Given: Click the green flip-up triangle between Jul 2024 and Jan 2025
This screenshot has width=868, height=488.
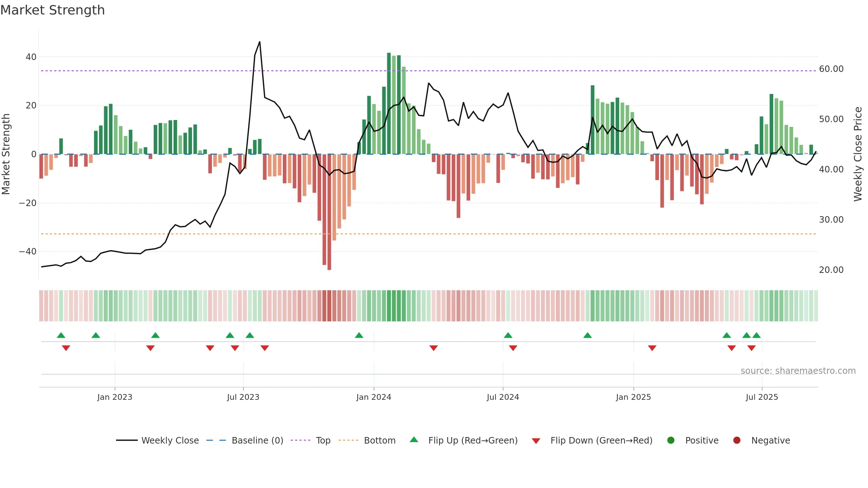Looking at the screenshot, I should tap(587, 335).
